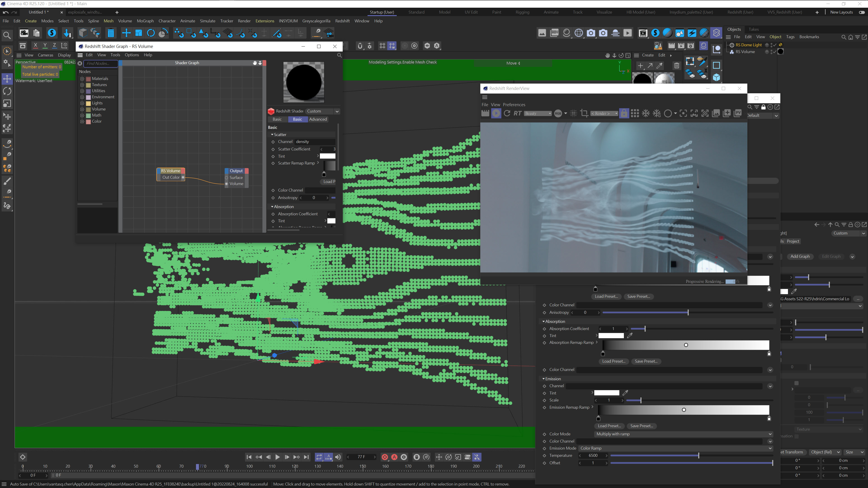Screen dimensions: 868x488
Task: Open the Emission Mode Color Ramp dropdown
Action: 675,448
